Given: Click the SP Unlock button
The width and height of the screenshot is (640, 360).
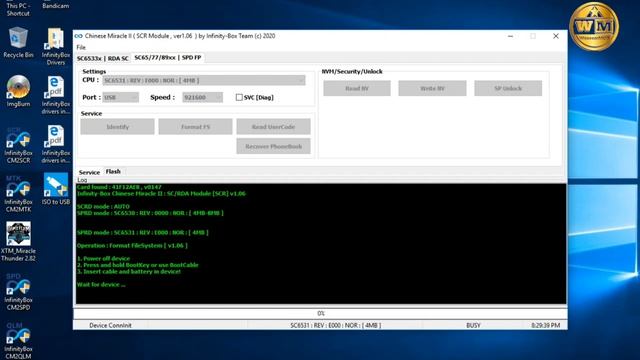Looking at the screenshot, I should pos(508,88).
